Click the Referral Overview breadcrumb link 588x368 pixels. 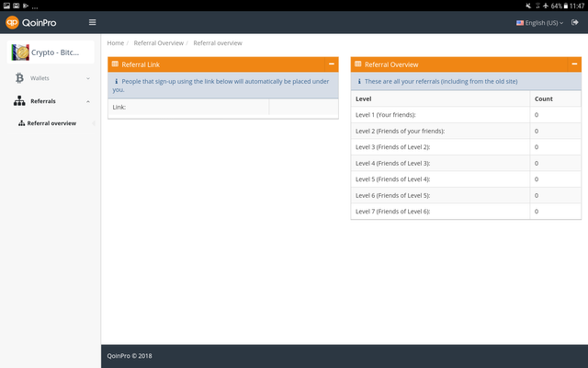click(159, 43)
